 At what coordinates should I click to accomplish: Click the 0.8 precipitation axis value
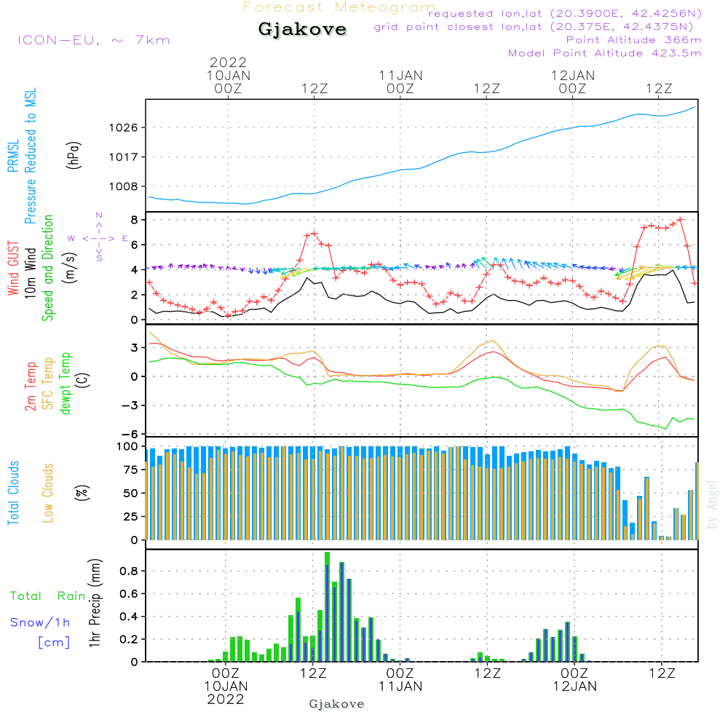point(129,571)
